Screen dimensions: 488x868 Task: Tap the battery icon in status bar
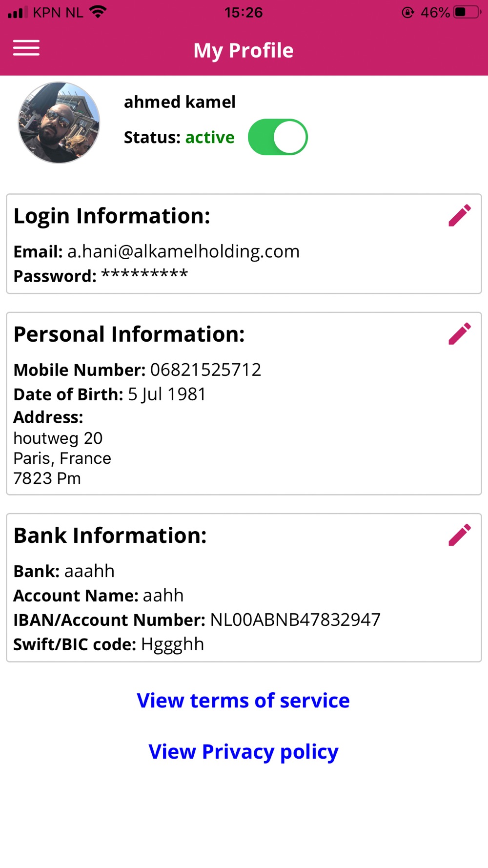pos(468,12)
